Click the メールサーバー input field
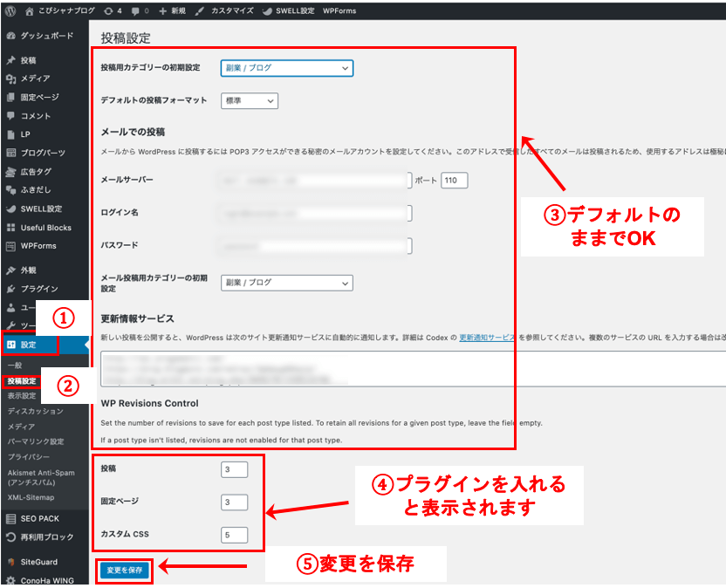This screenshot has height=588, width=726. (x=314, y=181)
